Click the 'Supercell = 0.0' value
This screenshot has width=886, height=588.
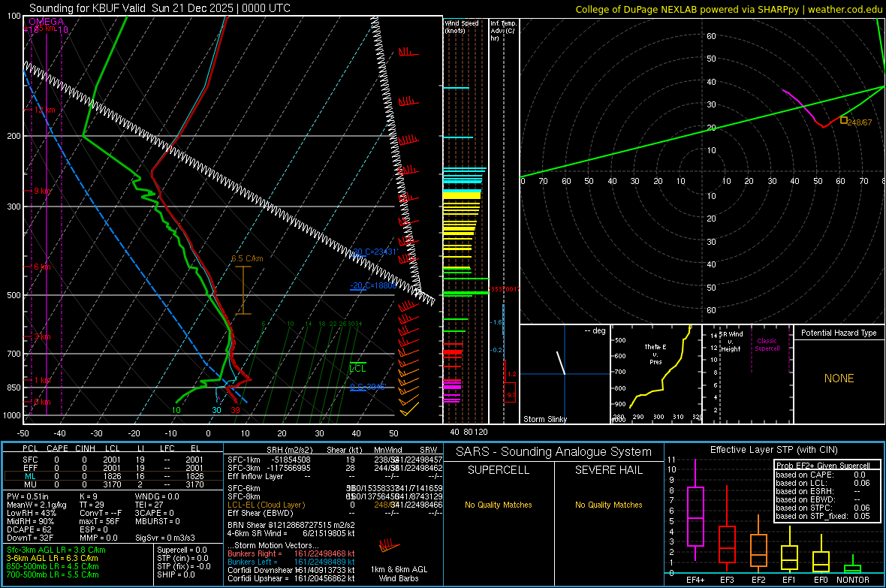coord(182,550)
